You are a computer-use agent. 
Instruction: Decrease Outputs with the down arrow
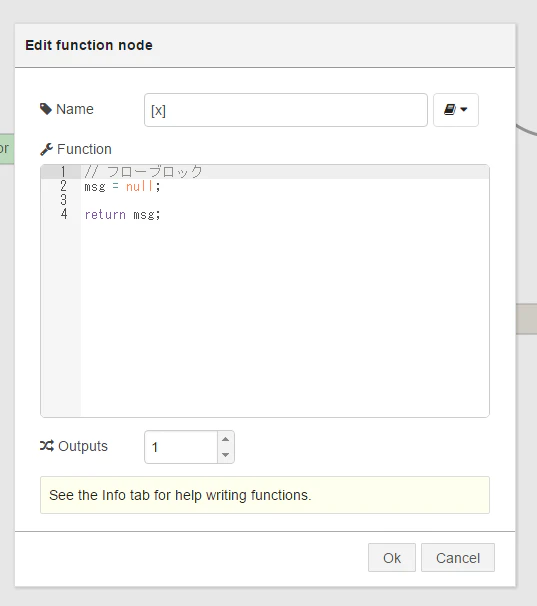(225, 454)
